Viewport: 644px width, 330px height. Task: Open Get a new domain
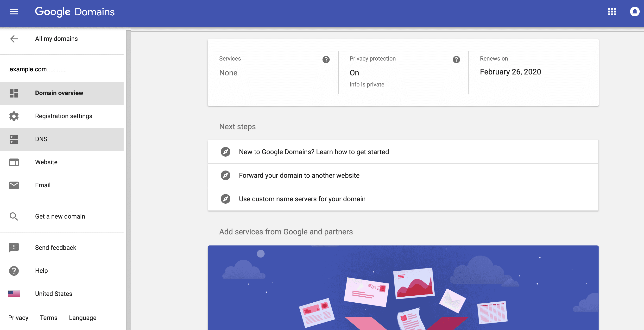(60, 216)
